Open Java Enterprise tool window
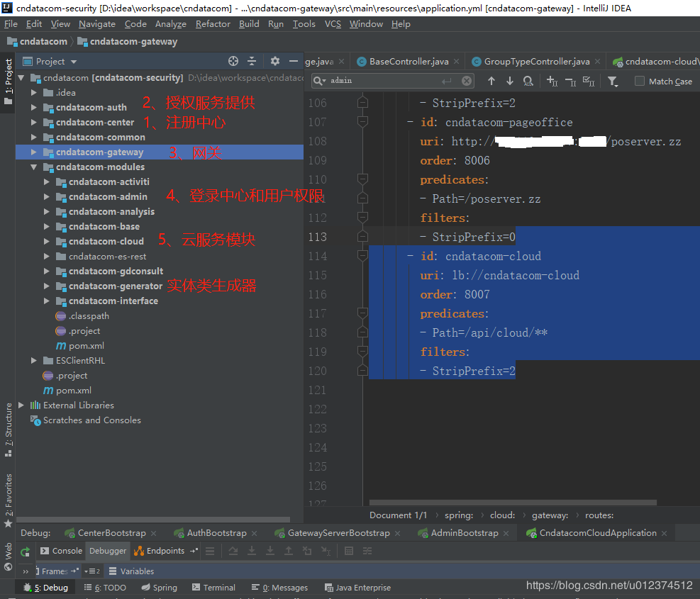700x599 pixels. [357, 588]
